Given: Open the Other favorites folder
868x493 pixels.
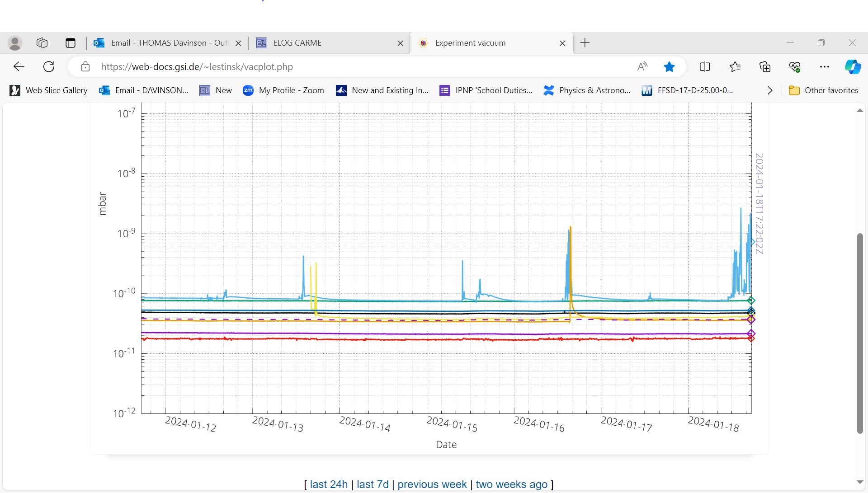Looking at the screenshot, I should [824, 90].
